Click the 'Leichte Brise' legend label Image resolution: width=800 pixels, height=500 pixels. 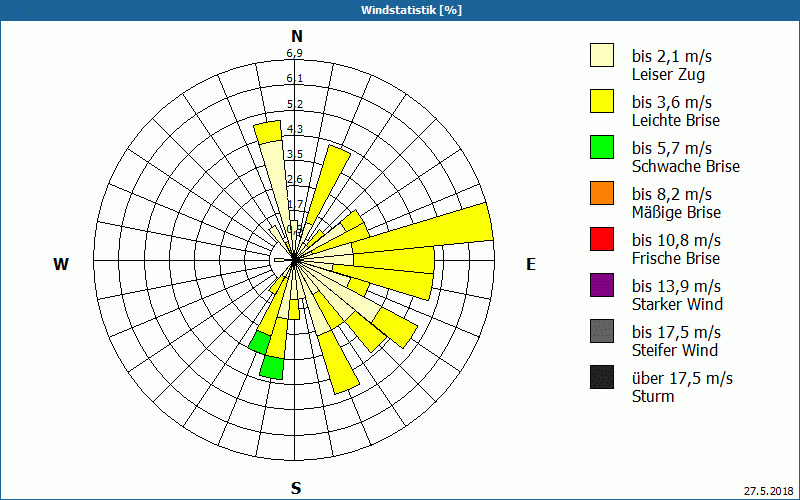pyautogui.click(x=676, y=120)
